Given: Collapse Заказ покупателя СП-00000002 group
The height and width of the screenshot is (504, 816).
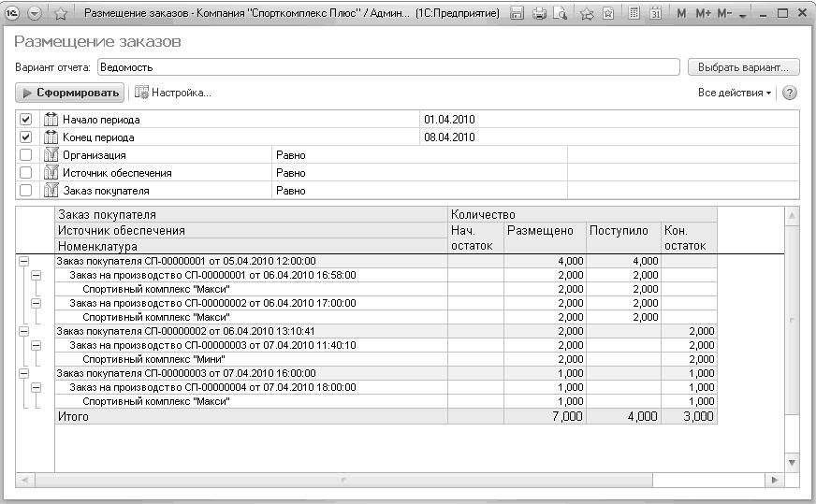Looking at the screenshot, I should tap(24, 331).
